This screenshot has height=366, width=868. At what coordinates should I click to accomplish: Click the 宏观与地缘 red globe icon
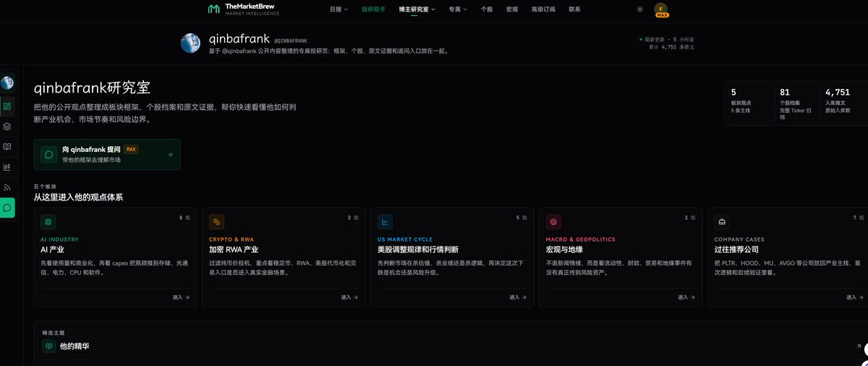[x=553, y=222]
